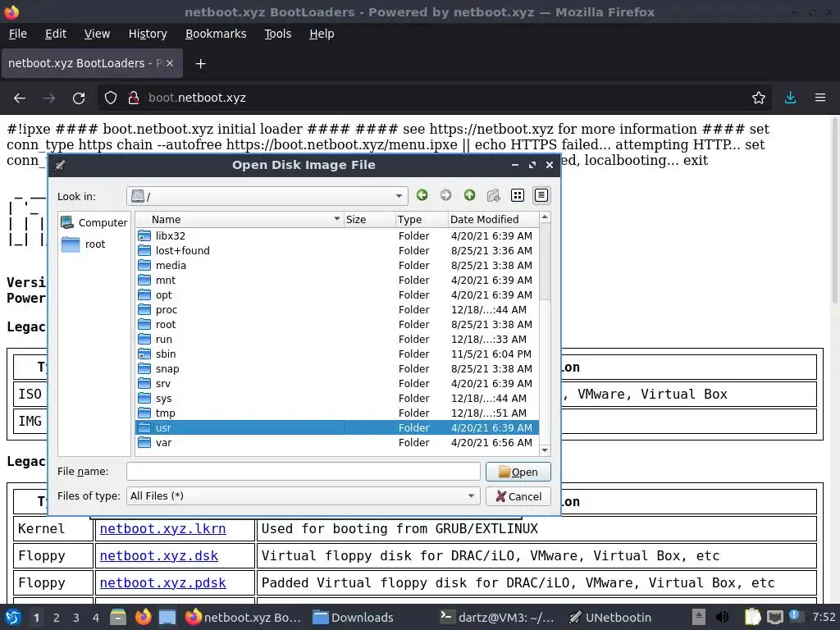
Task: Switch to workspace 3 in the taskbar
Action: click(76, 618)
